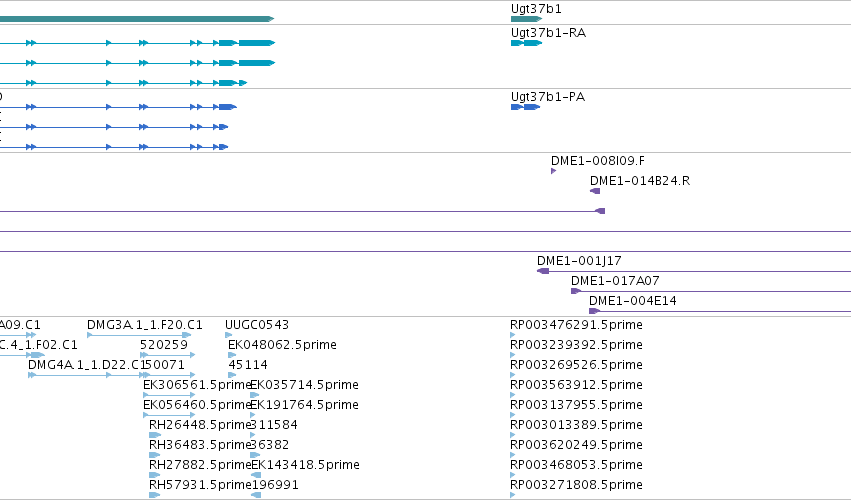
Task: Click the 196991 feature label
Action: point(275,485)
